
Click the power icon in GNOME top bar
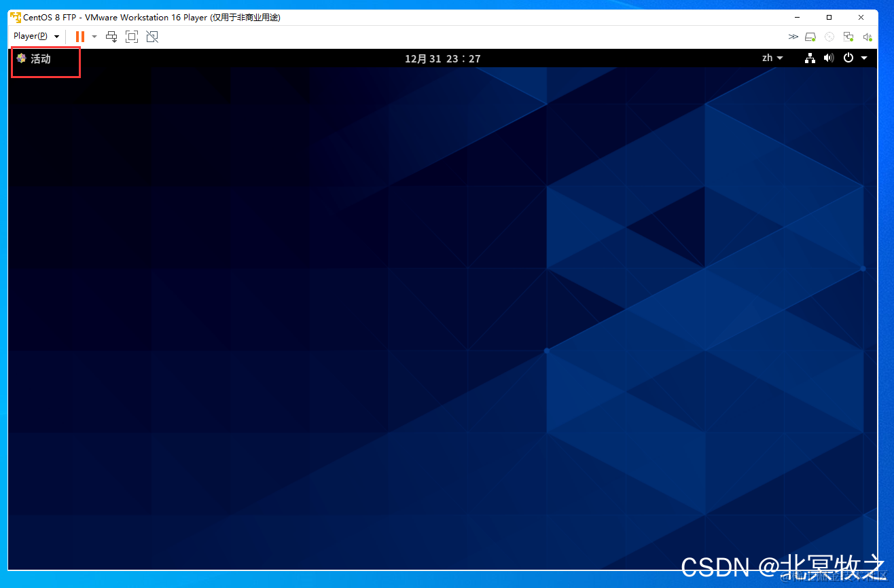click(x=848, y=58)
